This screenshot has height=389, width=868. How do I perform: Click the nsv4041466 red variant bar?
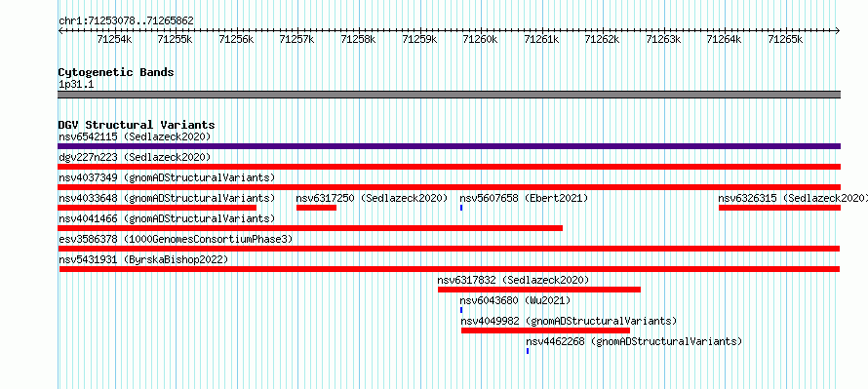[x=310, y=228]
